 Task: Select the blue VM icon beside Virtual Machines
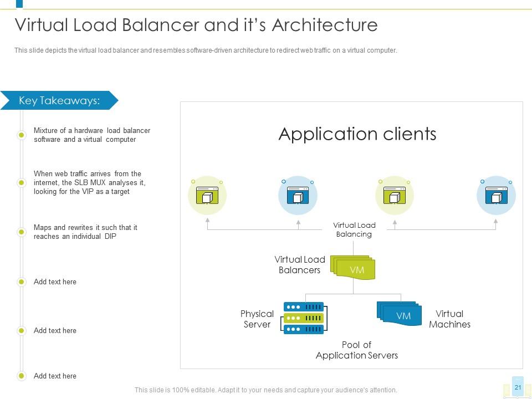pos(400,314)
